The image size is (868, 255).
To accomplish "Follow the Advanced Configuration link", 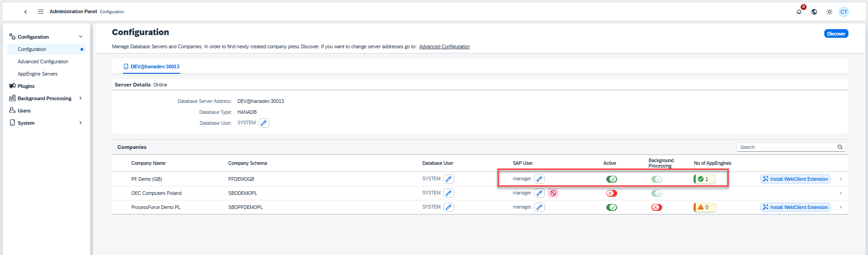I will [x=444, y=46].
